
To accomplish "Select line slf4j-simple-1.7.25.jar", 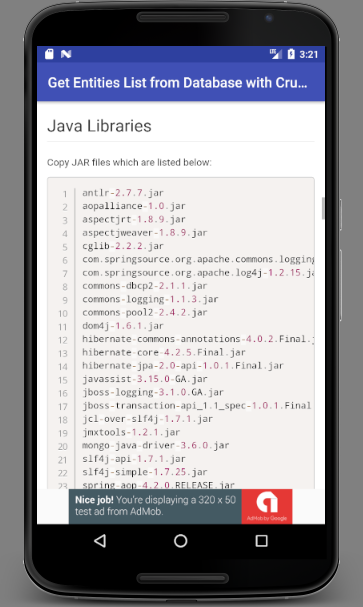I will click(145, 472).
